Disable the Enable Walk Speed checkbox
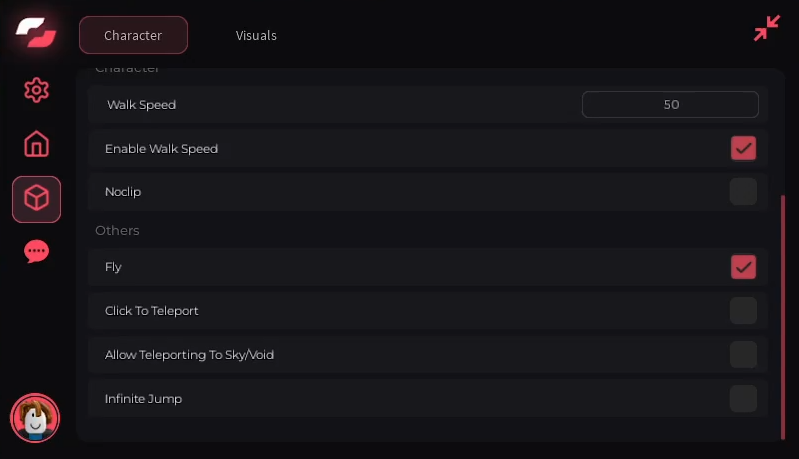The image size is (799, 459). [743, 148]
